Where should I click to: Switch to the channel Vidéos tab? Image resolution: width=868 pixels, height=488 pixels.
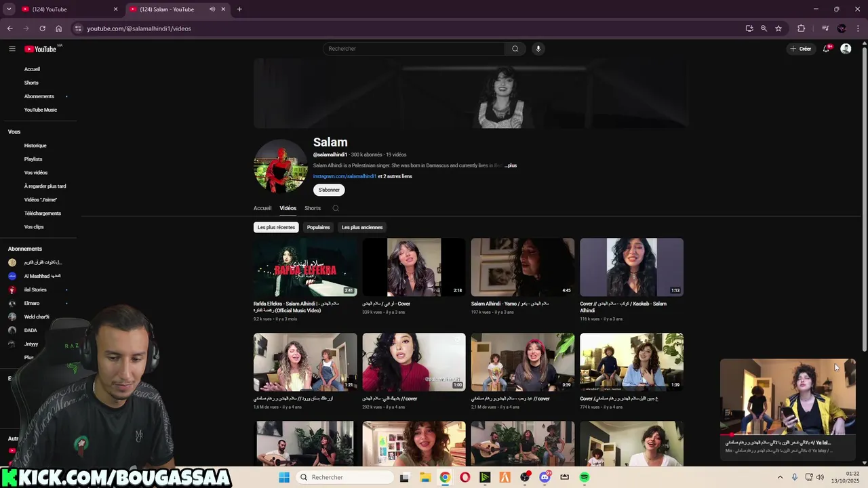coord(288,208)
